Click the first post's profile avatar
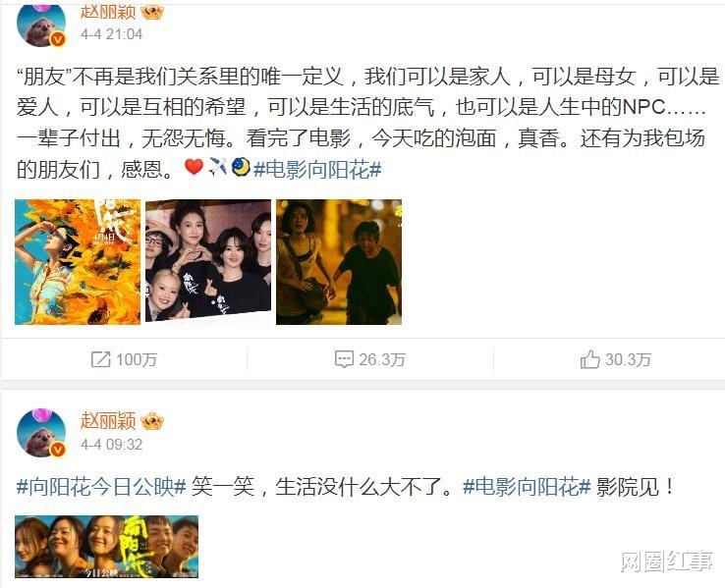The image size is (725, 588). (x=40, y=26)
